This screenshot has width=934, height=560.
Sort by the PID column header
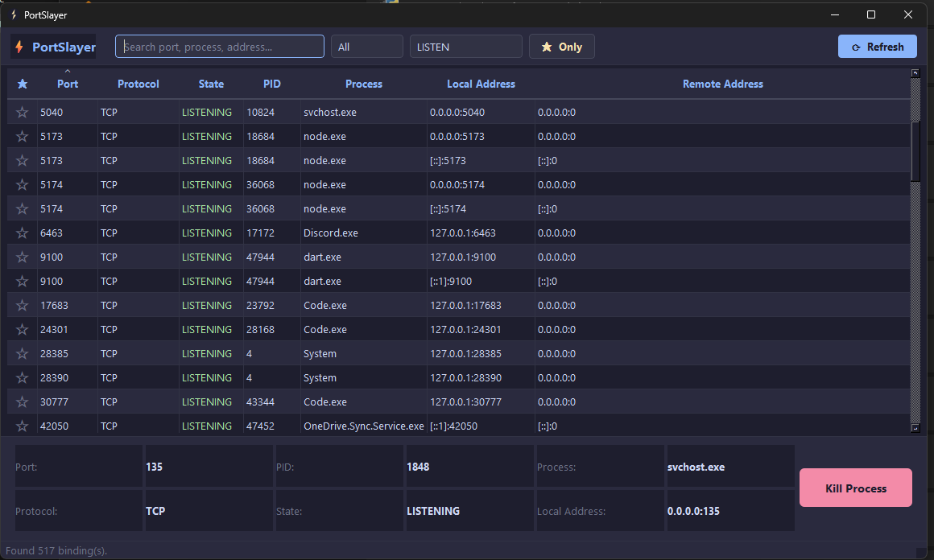pos(271,84)
